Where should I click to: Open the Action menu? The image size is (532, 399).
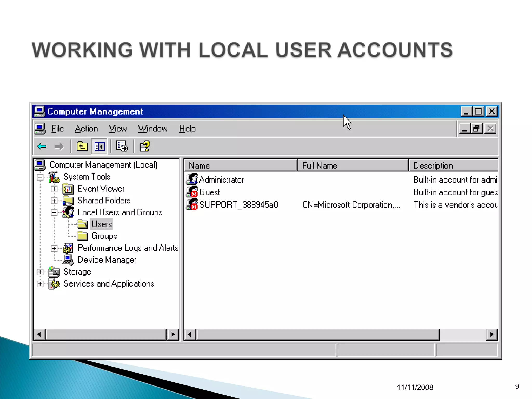coord(86,129)
